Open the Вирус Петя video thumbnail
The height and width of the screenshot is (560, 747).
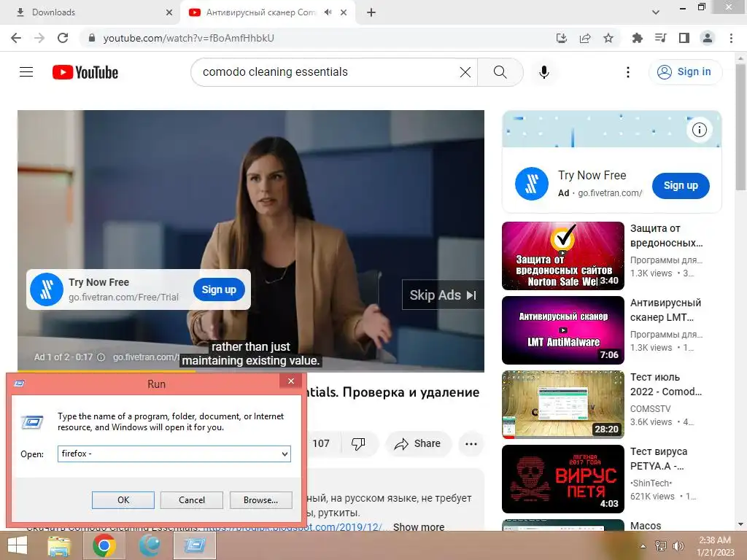coord(563,478)
